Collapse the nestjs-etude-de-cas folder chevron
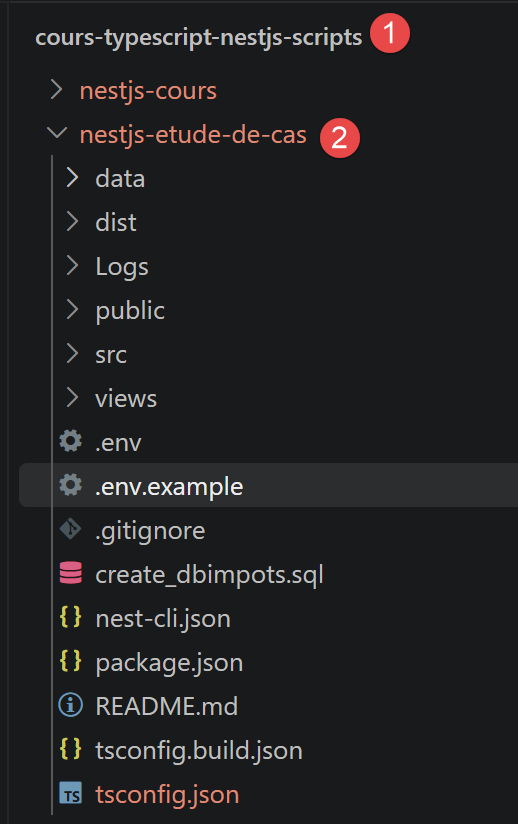The width and height of the screenshot is (518, 824). [56, 133]
